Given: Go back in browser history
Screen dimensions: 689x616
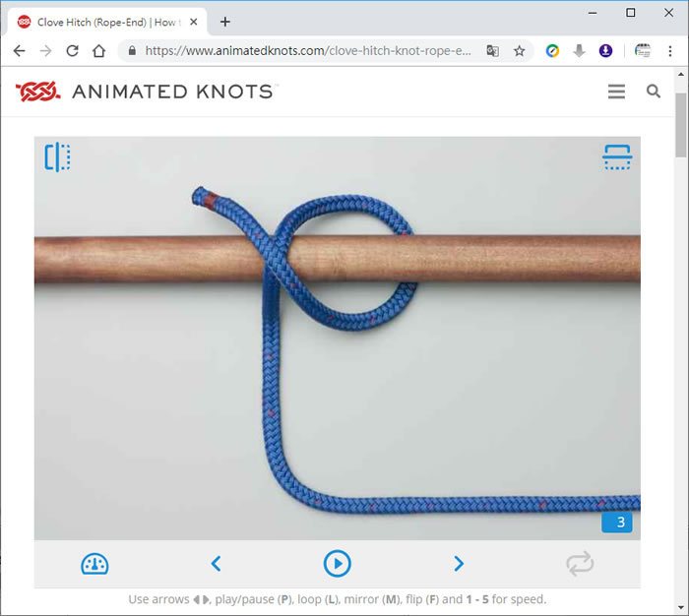Looking at the screenshot, I should click(x=20, y=51).
